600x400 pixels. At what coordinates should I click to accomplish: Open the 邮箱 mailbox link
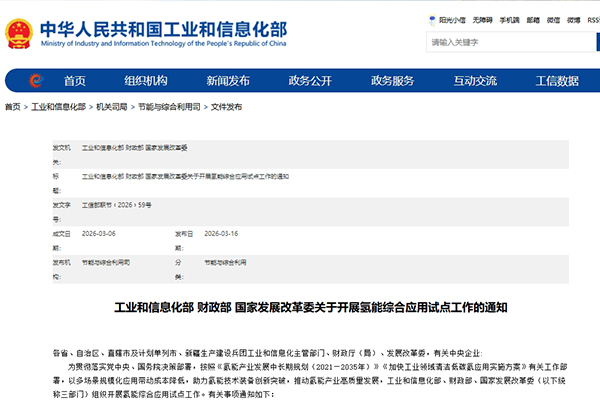pyautogui.click(x=533, y=20)
